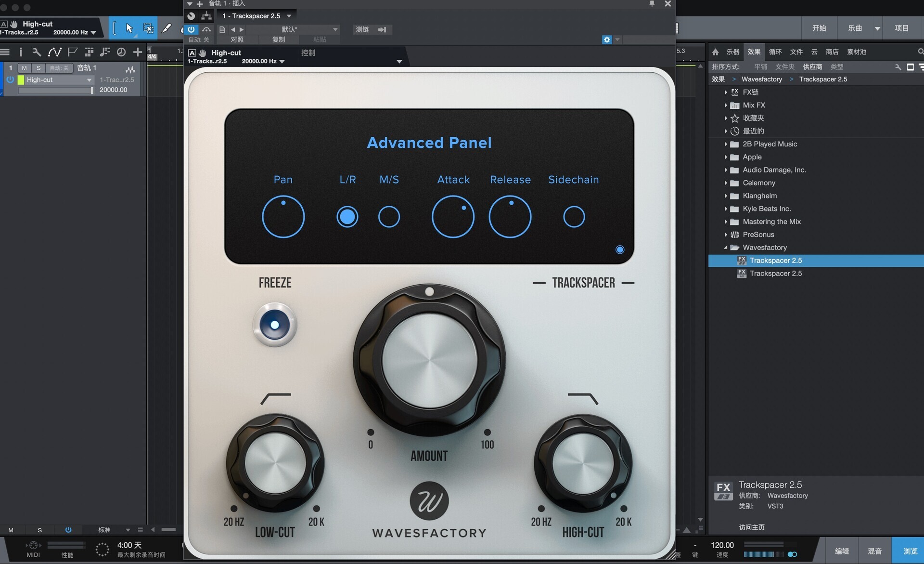The height and width of the screenshot is (564, 924).
Task: Open the track list icon
Action: point(5,52)
